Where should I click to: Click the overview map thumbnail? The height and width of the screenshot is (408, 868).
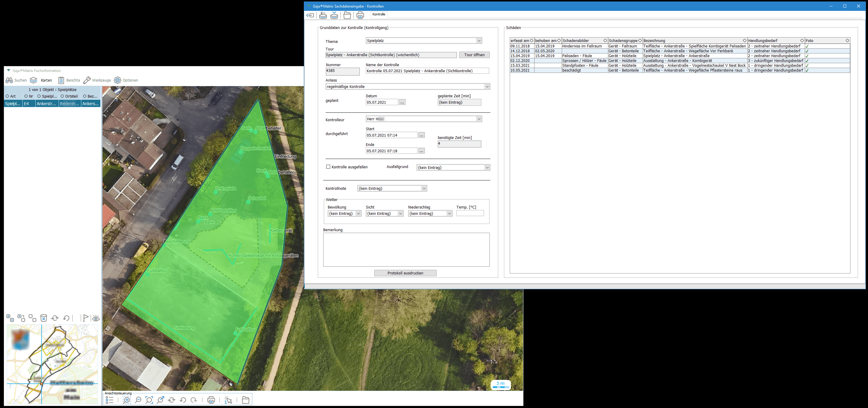point(52,364)
